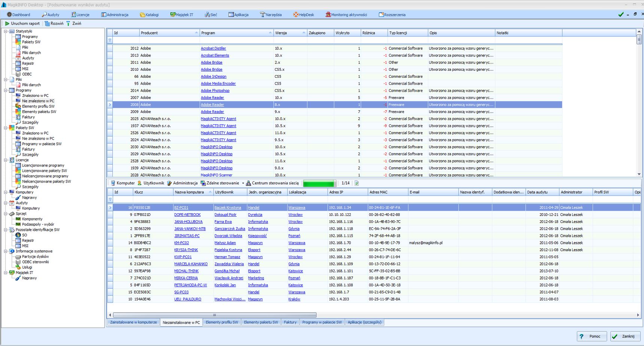Switch to Aplikacje (szczegóły) tab
The width and height of the screenshot is (644, 346).
[364, 322]
